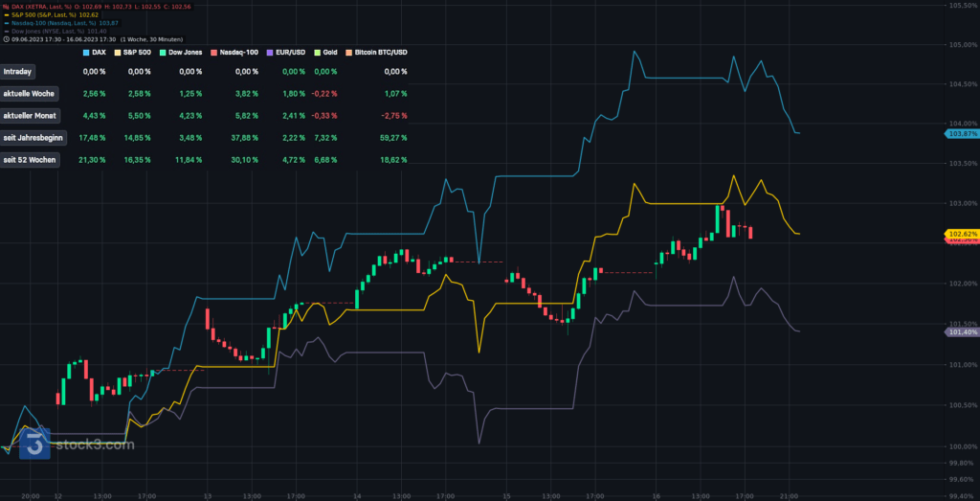Click the S&P 500 color swatch
The image size is (980, 501).
click(118, 51)
